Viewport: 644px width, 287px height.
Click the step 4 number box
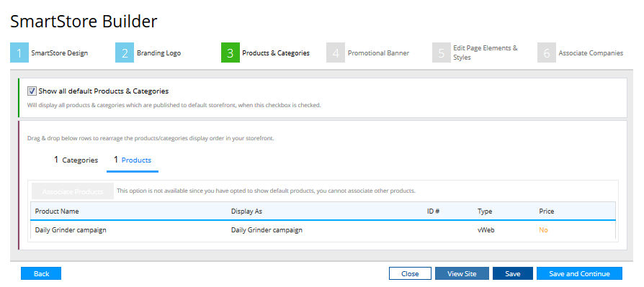[336, 53]
